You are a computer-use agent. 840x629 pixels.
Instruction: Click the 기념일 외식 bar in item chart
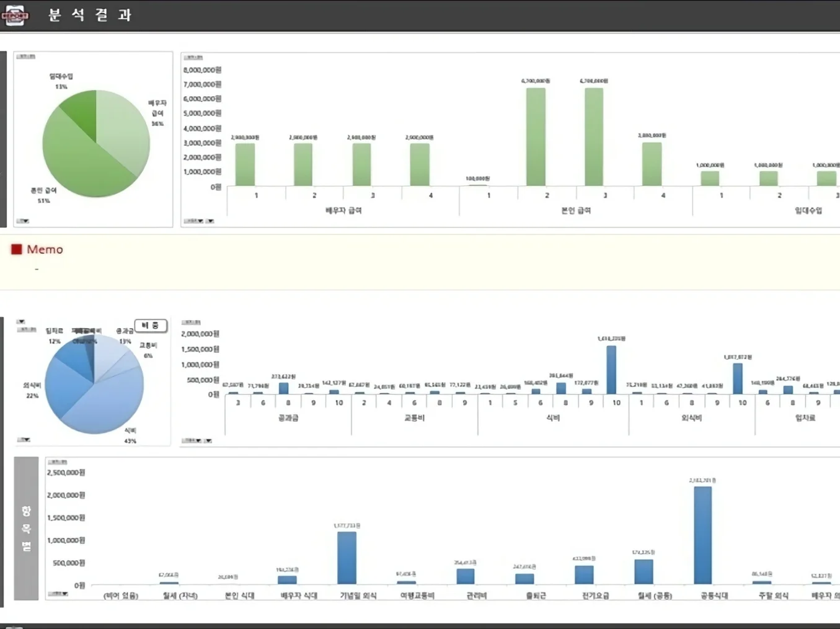tap(347, 558)
